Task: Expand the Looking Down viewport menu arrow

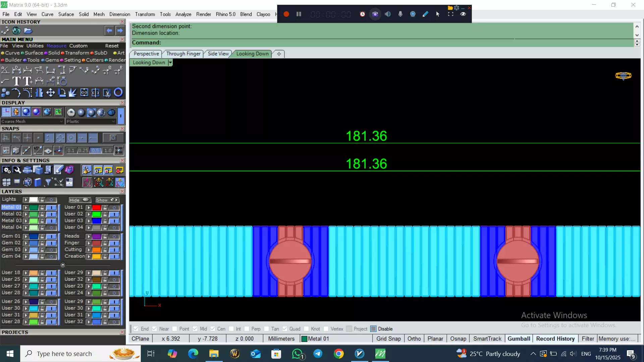Action: [x=170, y=63]
